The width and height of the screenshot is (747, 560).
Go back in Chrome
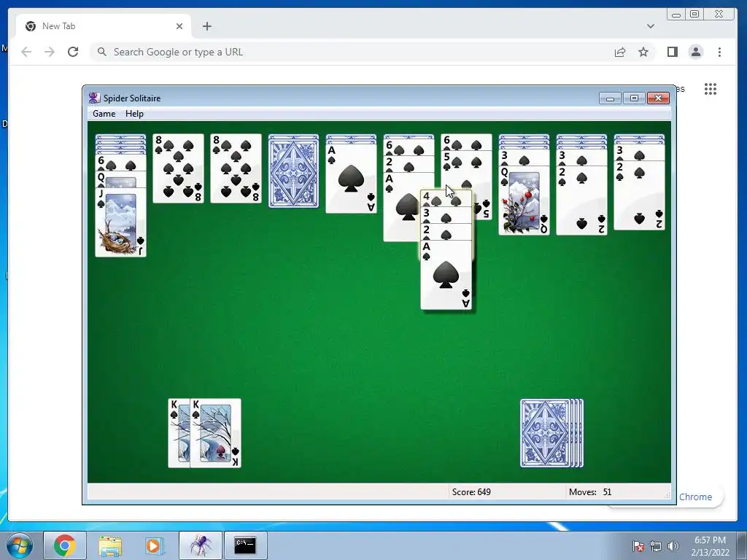tap(26, 52)
